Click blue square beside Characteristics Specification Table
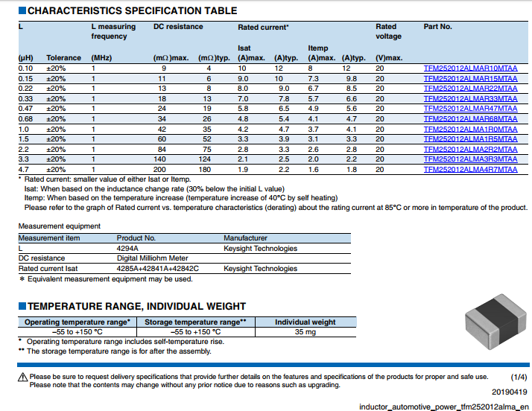The height and width of the screenshot is (411, 532). (x=22, y=11)
